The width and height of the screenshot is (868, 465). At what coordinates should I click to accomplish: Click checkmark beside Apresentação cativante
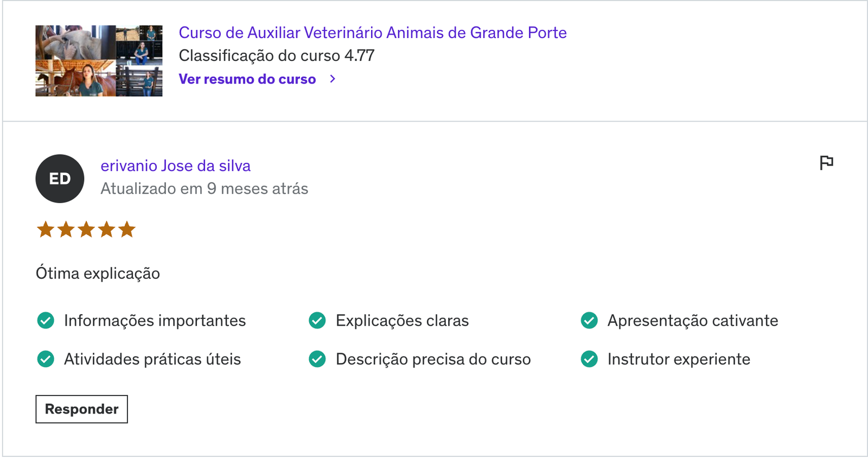tap(589, 321)
